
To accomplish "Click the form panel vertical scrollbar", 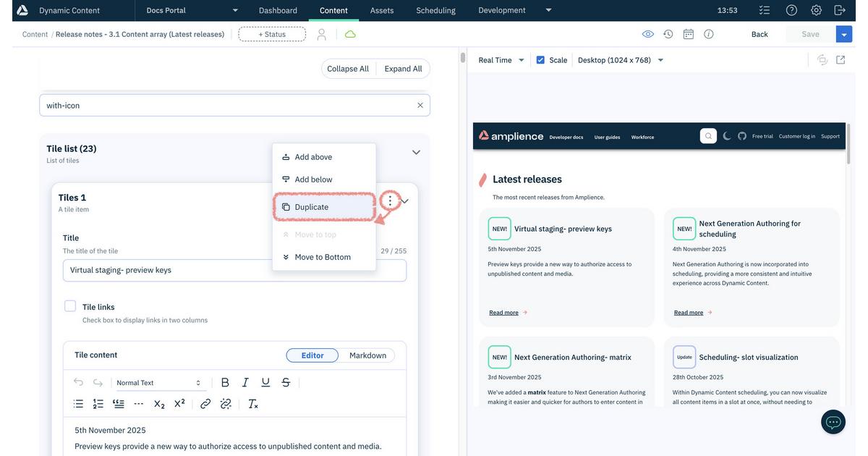I will point(462,58).
